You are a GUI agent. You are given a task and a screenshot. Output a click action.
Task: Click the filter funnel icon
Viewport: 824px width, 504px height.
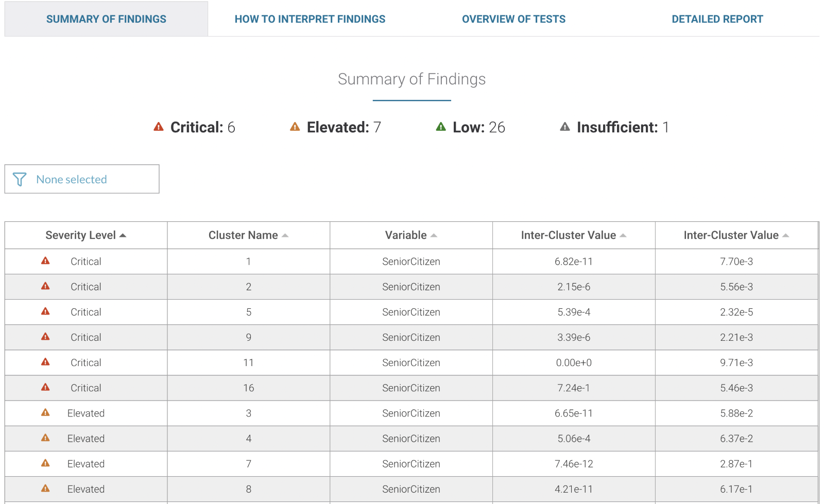click(x=20, y=179)
